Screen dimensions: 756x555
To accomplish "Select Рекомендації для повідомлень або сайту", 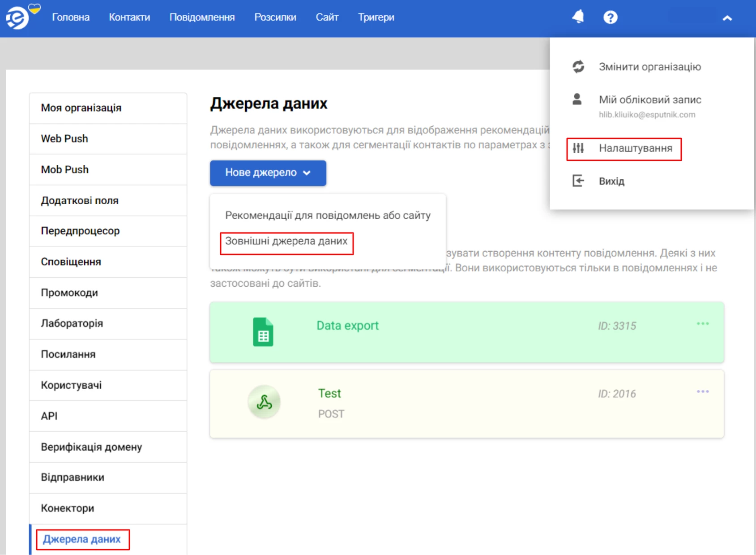I will (x=328, y=215).
